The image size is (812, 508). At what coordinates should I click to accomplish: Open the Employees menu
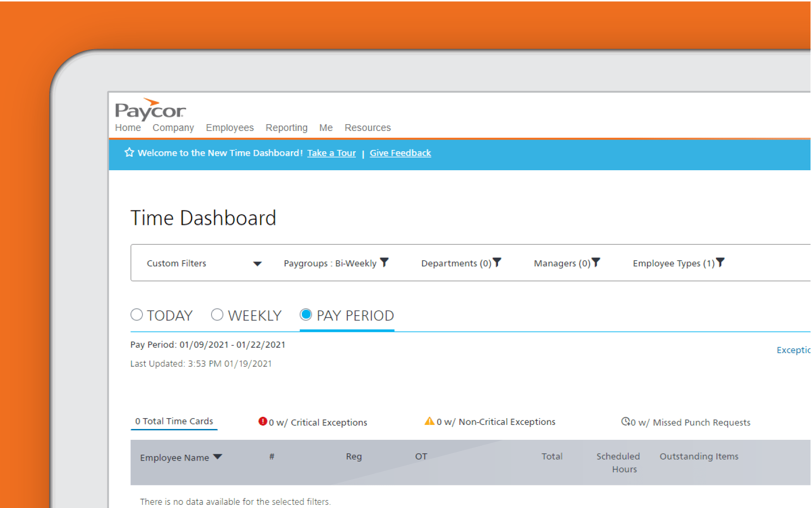pos(230,128)
